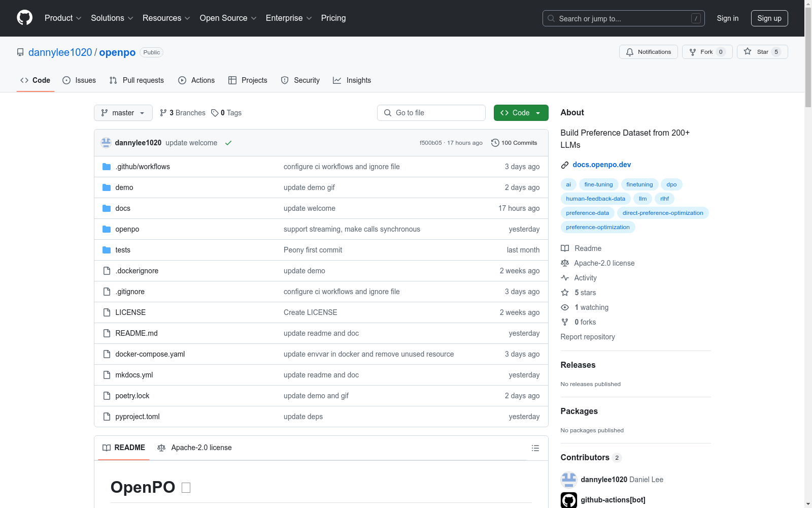
Task: Open the tests folder
Action: click(x=123, y=250)
